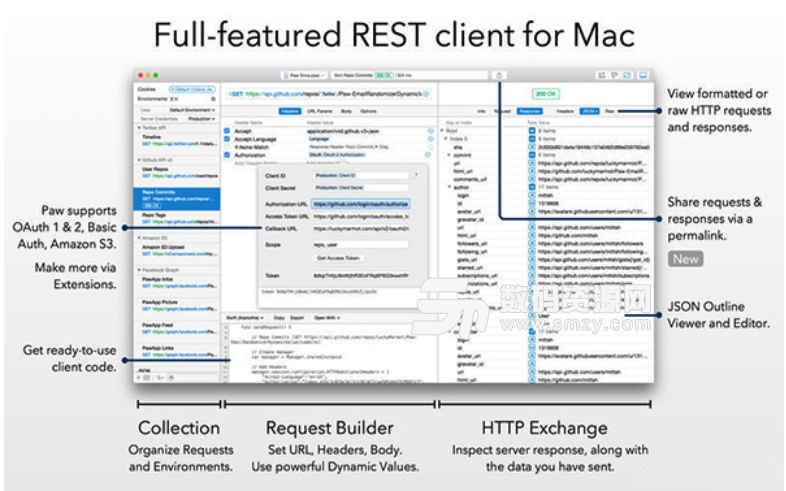Viewport: 786px width, 491px height.
Task: Click the Get Access Token button
Action: (x=338, y=258)
